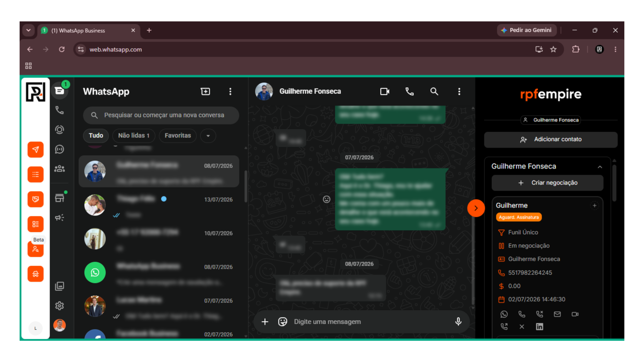Image resolution: width=644 pixels, height=362 pixels.
Task: Open the Communities icon in WhatsApp sidebar
Action: coord(60,169)
